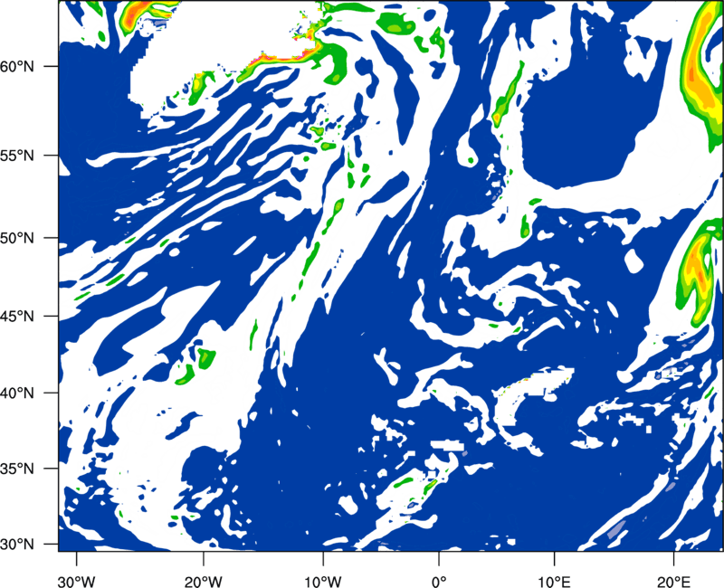Click the 45°N latitude label
The height and width of the screenshot is (588, 724).
pos(17,317)
